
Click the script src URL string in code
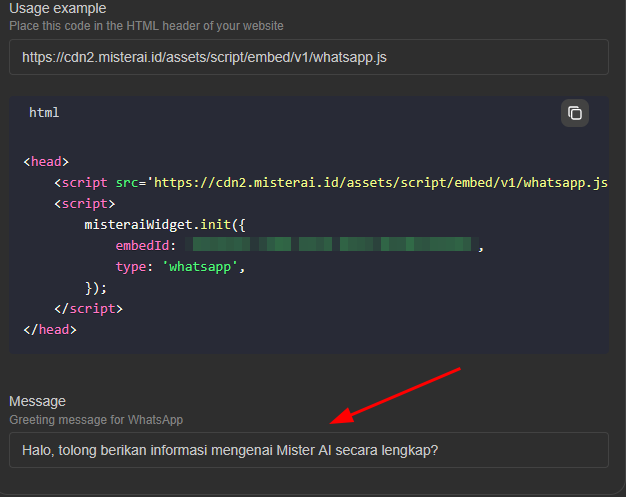click(x=378, y=182)
